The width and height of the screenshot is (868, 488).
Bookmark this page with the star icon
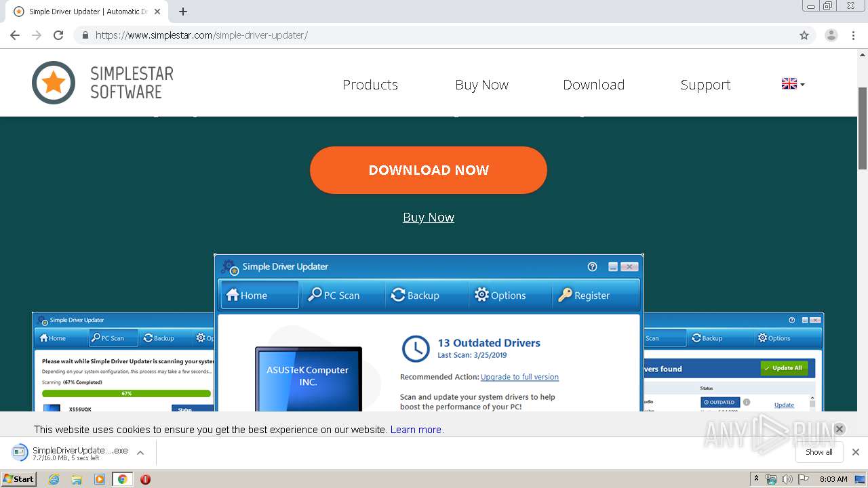pos(804,35)
